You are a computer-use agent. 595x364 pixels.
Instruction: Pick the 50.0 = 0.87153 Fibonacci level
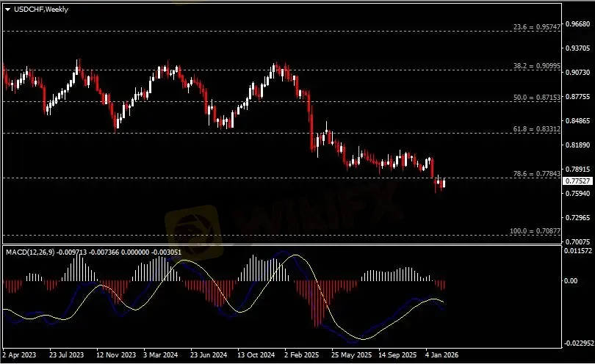[537, 97]
